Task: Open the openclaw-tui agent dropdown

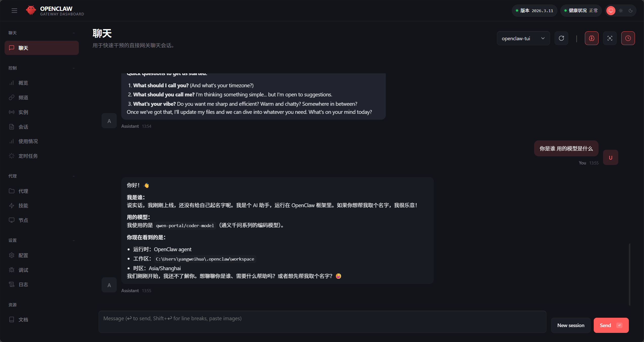Action: tap(523, 38)
